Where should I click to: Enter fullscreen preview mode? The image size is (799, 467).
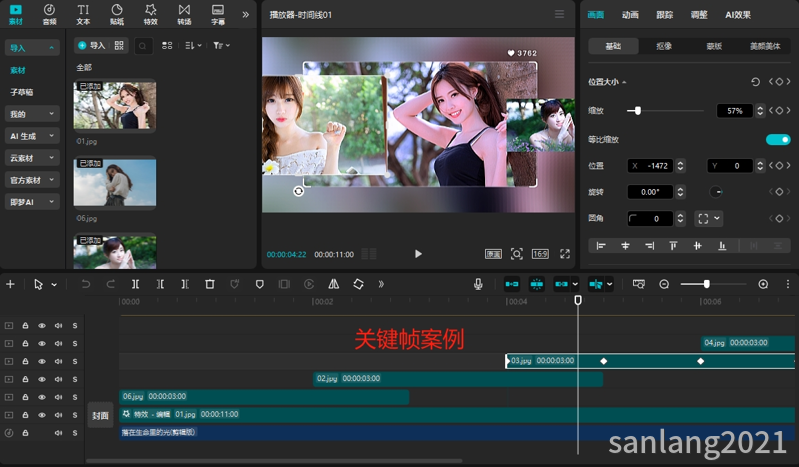(x=565, y=254)
